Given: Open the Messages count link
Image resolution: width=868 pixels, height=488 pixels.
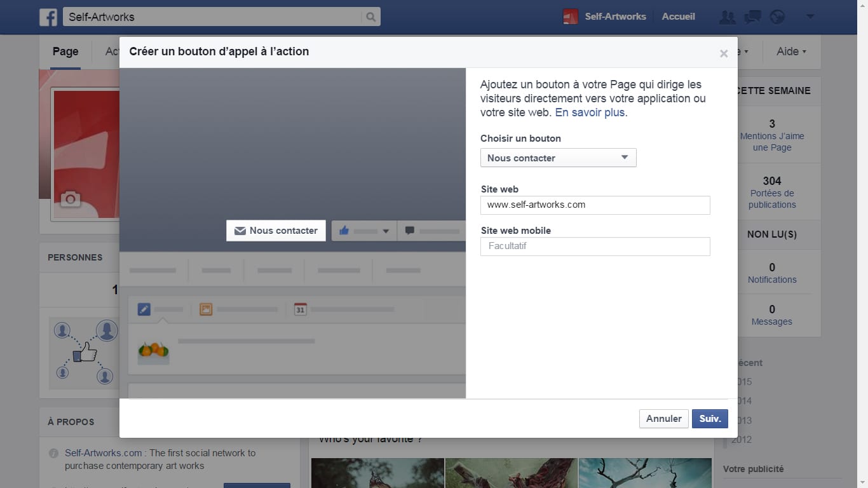Looking at the screenshot, I should [772, 322].
